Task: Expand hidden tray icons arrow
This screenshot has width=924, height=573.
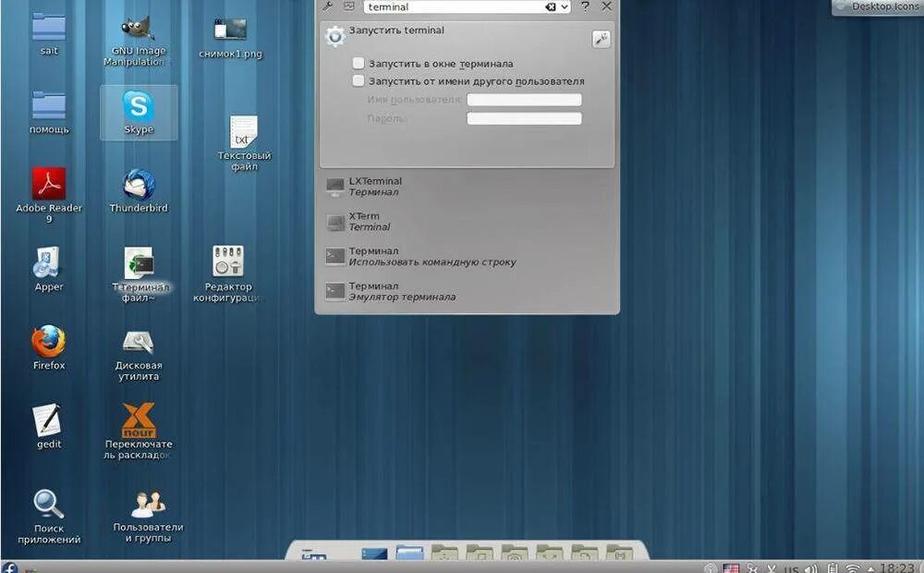Action: 869,569
